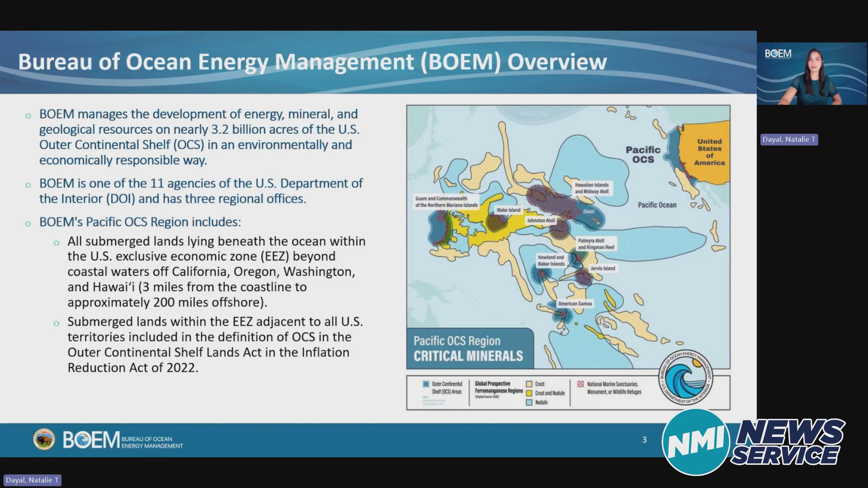The image size is (868, 488).
Task: Click the Crust and Nodule yellow legend swatch
Action: (x=529, y=393)
